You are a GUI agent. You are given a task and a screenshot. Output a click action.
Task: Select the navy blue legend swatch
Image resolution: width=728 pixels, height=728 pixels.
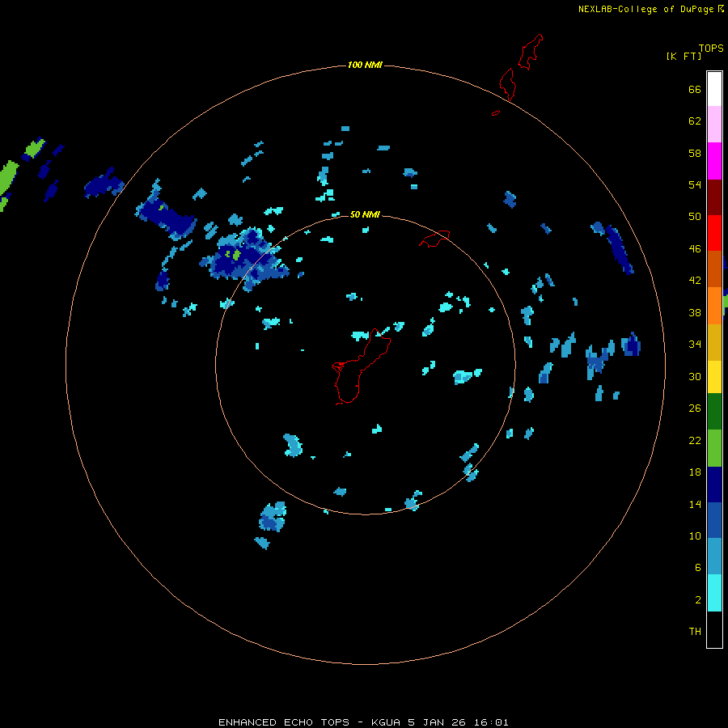click(714, 485)
